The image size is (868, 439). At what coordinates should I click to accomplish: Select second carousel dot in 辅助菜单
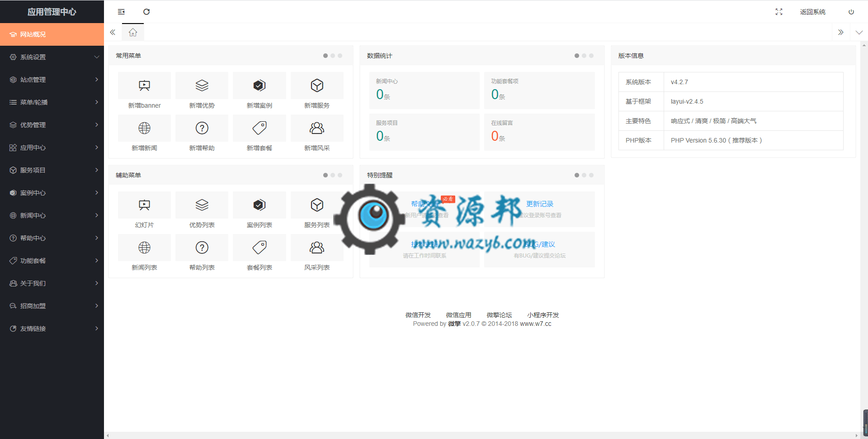(333, 175)
